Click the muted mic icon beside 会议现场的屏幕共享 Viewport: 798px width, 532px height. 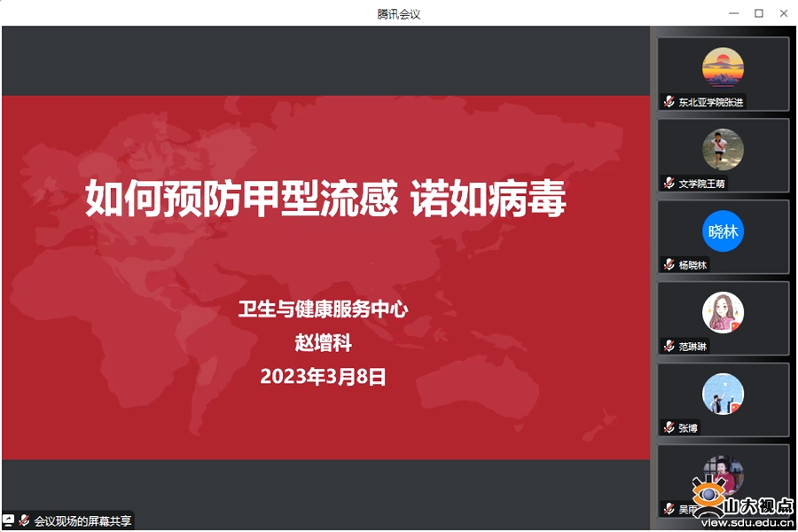click(25, 520)
